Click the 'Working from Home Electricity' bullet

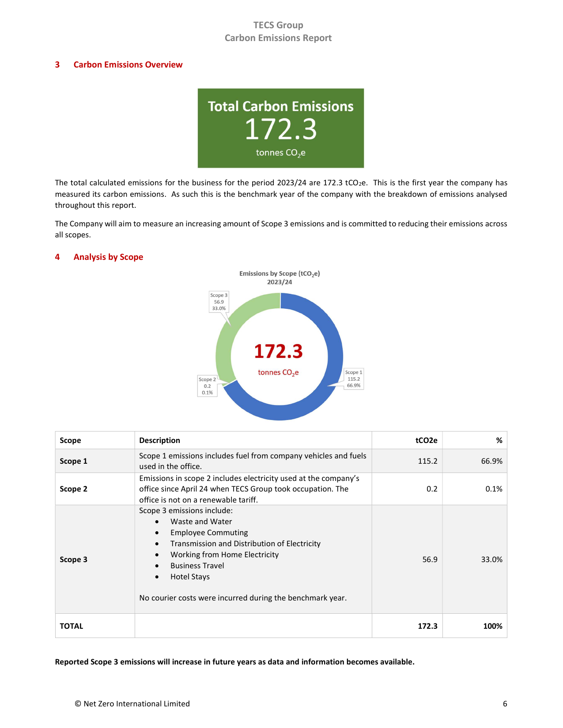click(x=224, y=555)
